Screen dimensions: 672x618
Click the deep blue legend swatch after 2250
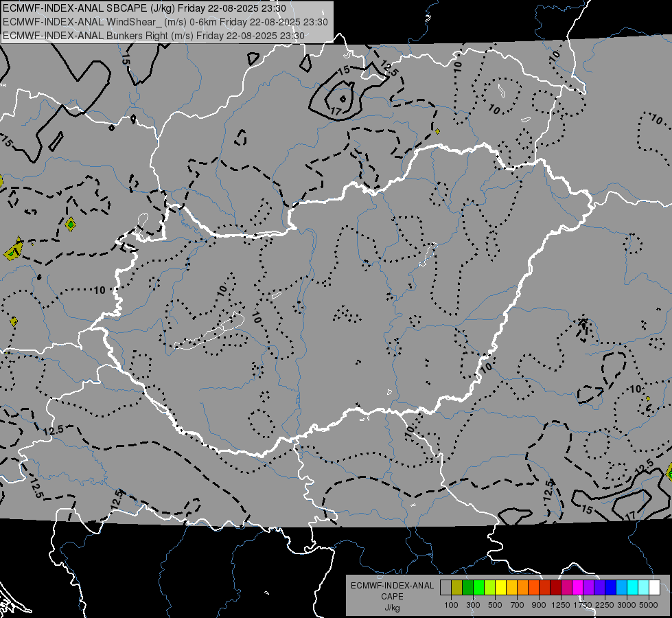[611, 587]
